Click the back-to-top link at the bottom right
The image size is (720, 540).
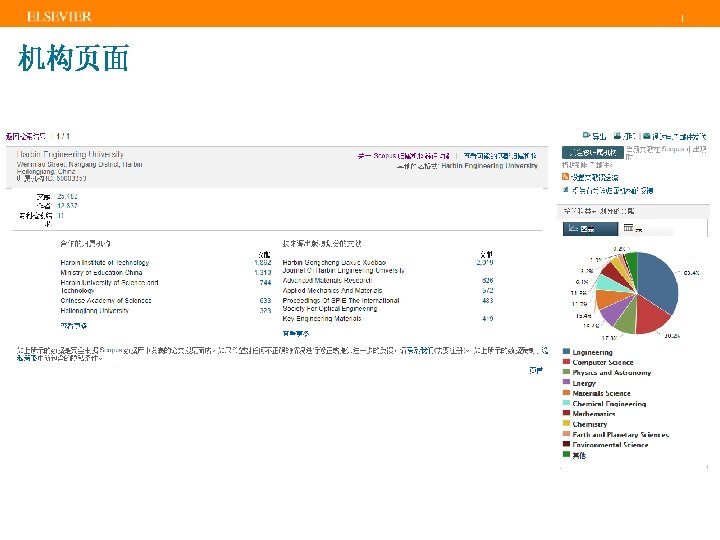click(x=536, y=370)
